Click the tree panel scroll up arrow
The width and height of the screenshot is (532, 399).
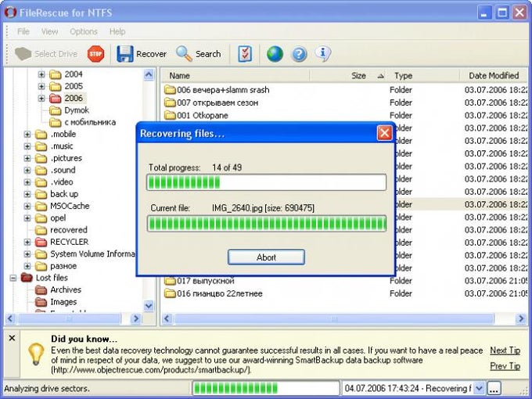point(149,74)
